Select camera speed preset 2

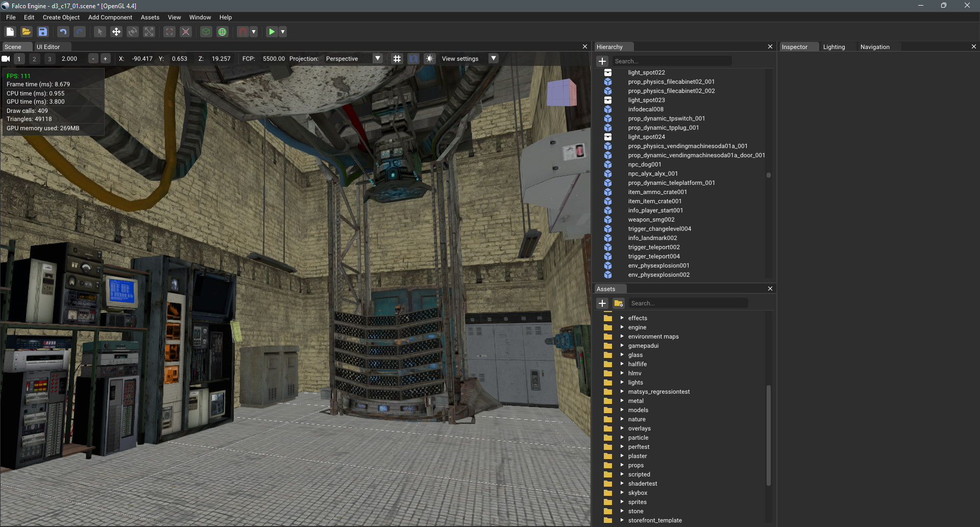34,59
